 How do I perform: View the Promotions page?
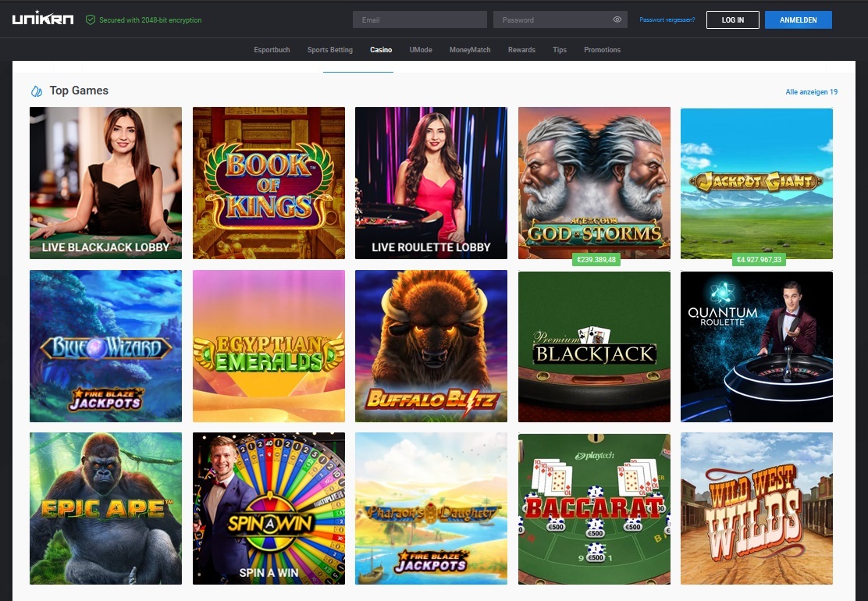[602, 49]
